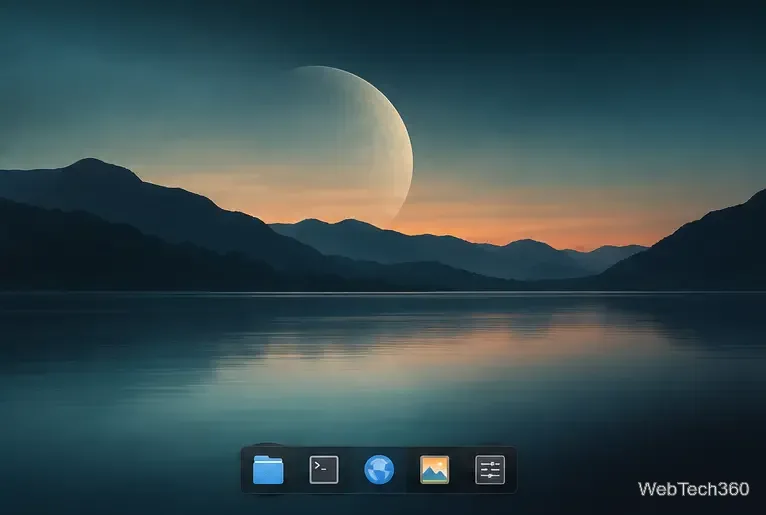Open the globe web browser icon
Screen dimensions: 766x515
(x=379, y=470)
